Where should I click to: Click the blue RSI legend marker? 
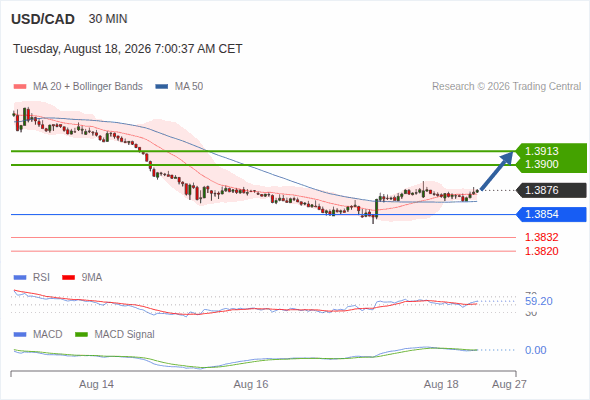20,278
